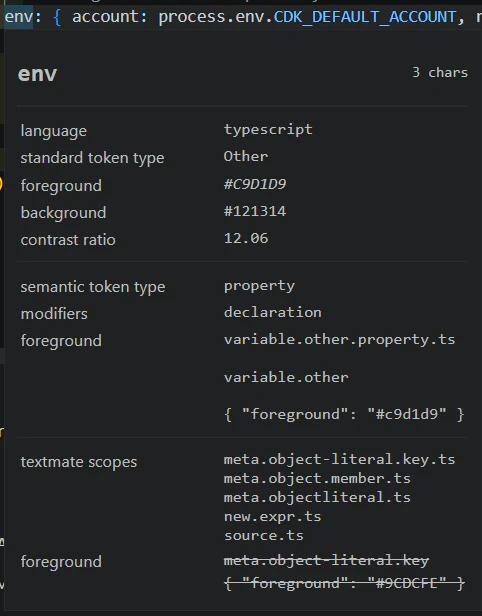Click the semantic token type 'property' value

[x=259, y=286]
